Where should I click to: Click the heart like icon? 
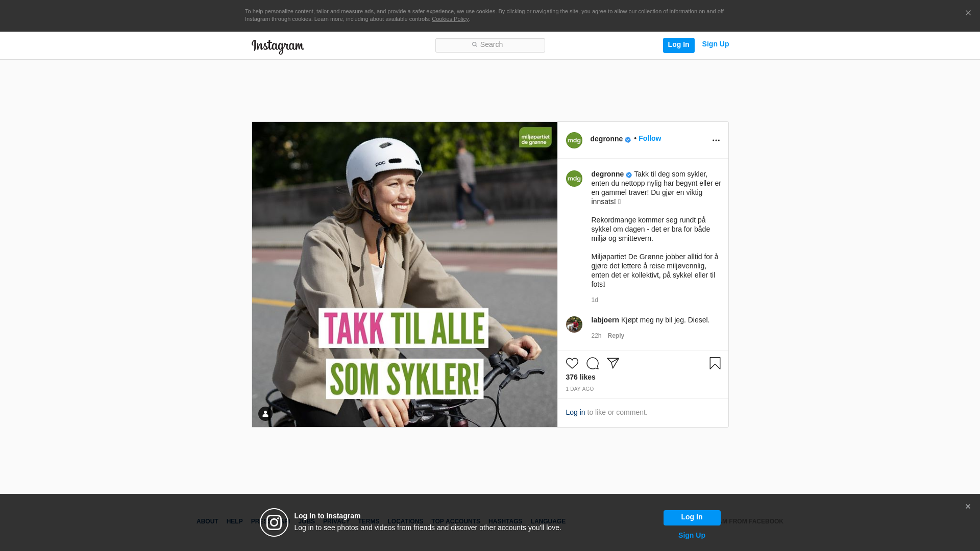click(572, 363)
